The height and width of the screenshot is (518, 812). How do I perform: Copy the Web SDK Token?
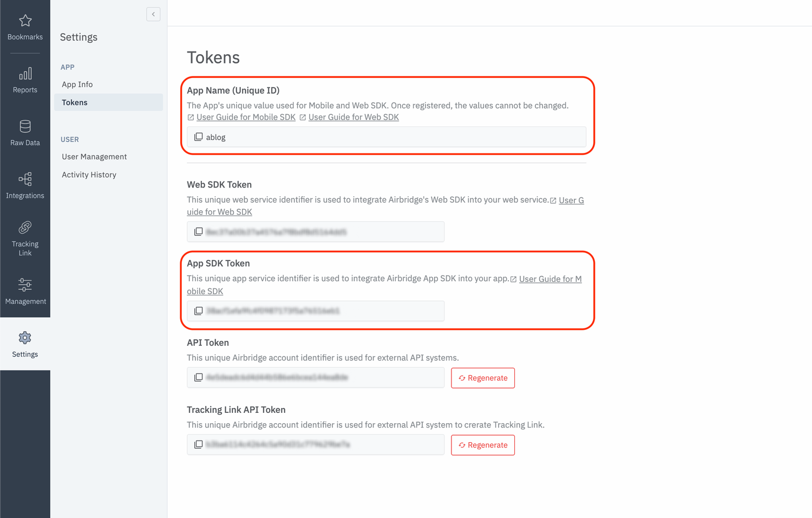(x=199, y=232)
